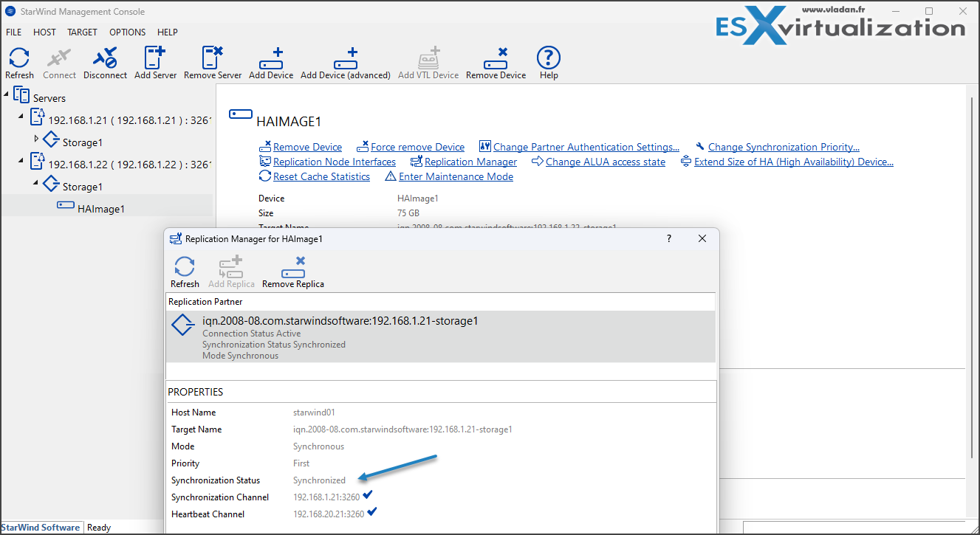
Task: Expand Storage1 under 192.168.1.21
Action: (x=36, y=138)
